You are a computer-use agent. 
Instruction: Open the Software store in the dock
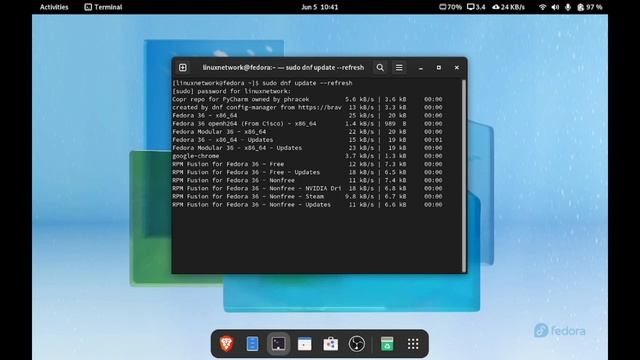331,344
